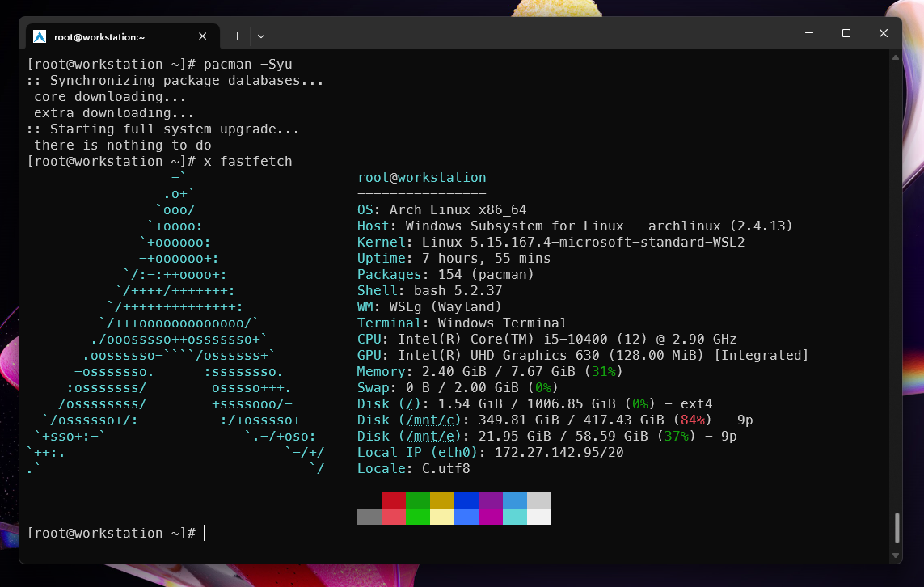
Task: Click the white bottom color block
Action: coord(538,517)
